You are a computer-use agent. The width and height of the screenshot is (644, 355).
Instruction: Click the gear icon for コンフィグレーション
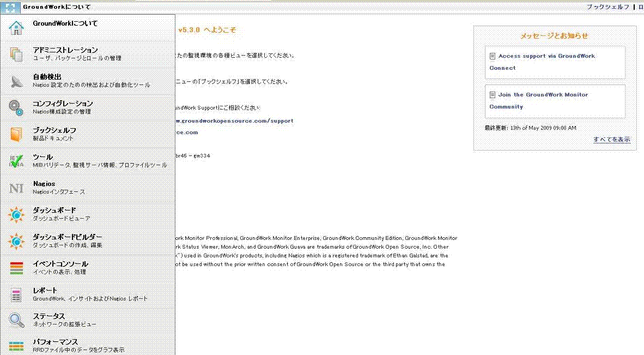(x=16, y=107)
